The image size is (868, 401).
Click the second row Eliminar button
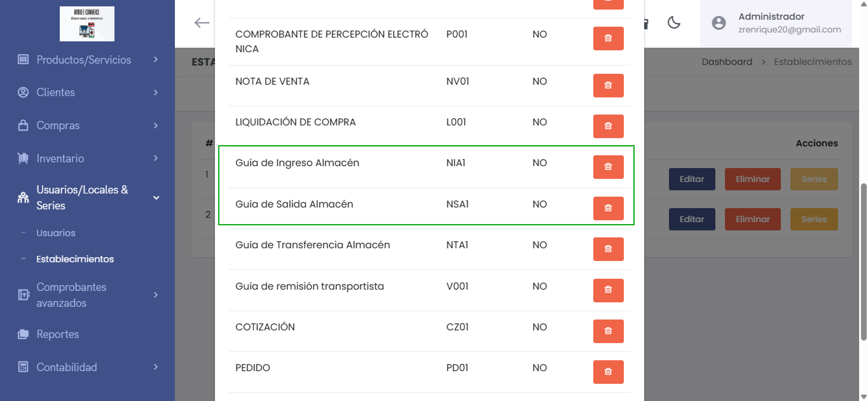[753, 220]
